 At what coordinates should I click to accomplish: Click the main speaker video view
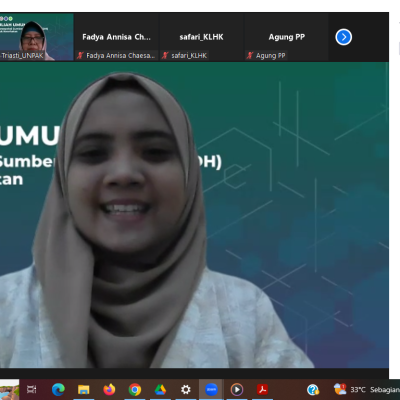[194, 215]
